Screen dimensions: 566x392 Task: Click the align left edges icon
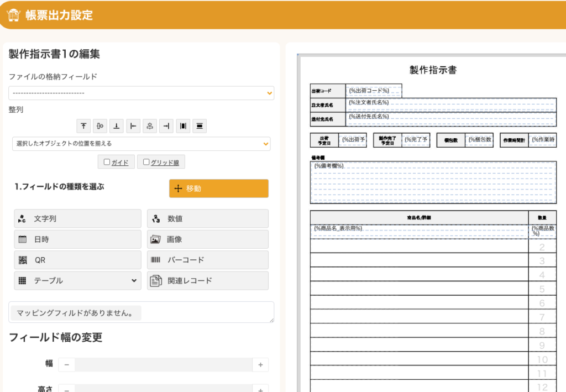133,126
